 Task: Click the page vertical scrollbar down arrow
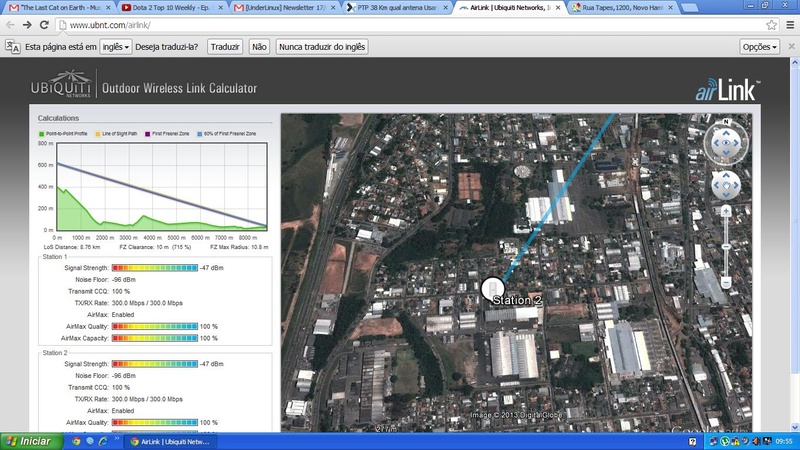point(794,427)
